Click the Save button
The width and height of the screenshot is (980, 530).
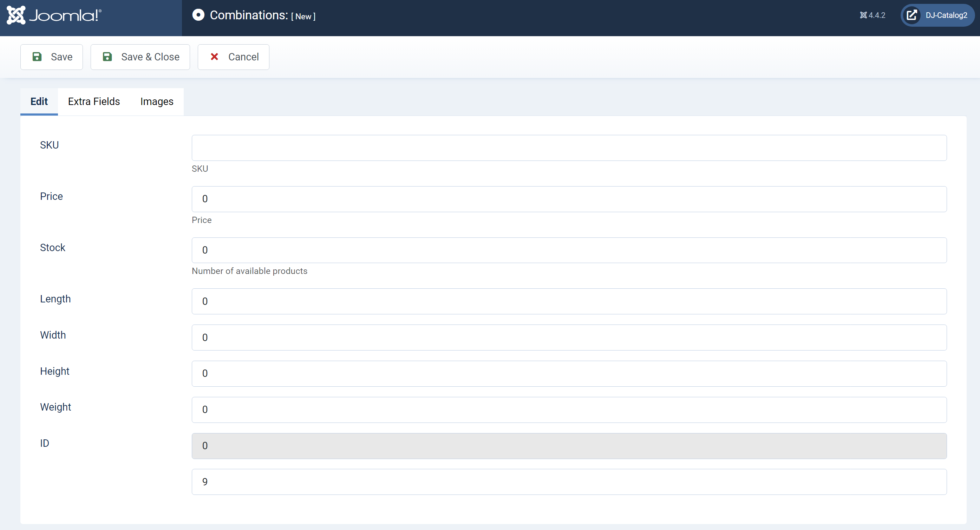pyautogui.click(x=52, y=57)
